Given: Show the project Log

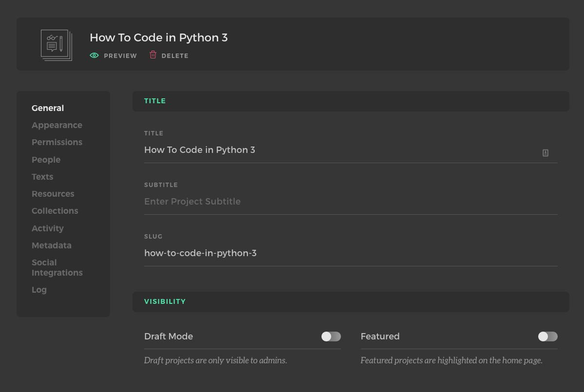Looking at the screenshot, I should 39,290.
